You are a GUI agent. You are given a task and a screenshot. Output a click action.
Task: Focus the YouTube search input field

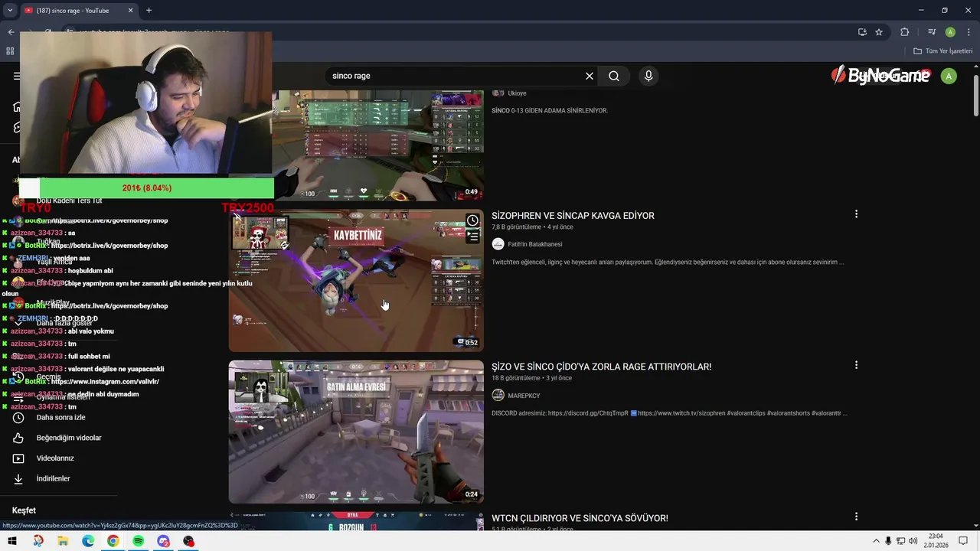click(456, 76)
